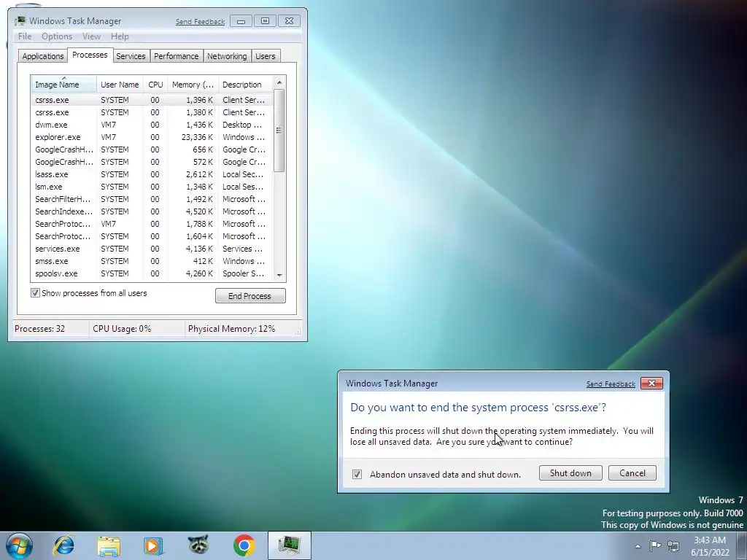The image size is (747, 560).
Task: Select the lsm.exe process row
Action: pyautogui.click(x=152, y=187)
